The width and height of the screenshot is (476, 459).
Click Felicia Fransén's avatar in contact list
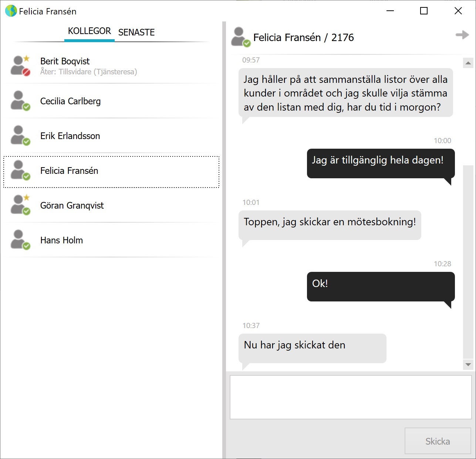tap(20, 170)
